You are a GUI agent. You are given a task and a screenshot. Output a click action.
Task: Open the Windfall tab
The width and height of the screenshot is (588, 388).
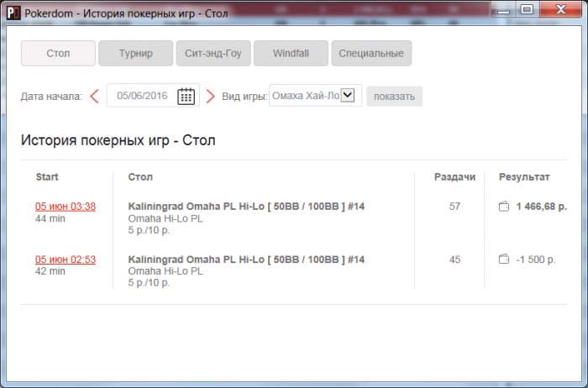(291, 53)
